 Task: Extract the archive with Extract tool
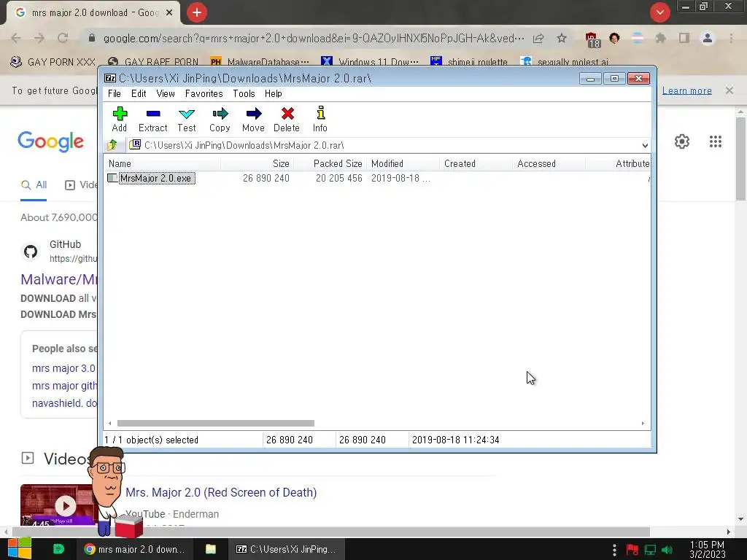coord(153,119)
